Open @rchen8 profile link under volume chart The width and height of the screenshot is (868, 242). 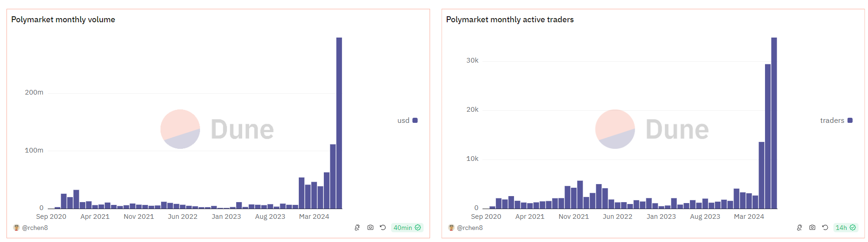coord(35,228)
